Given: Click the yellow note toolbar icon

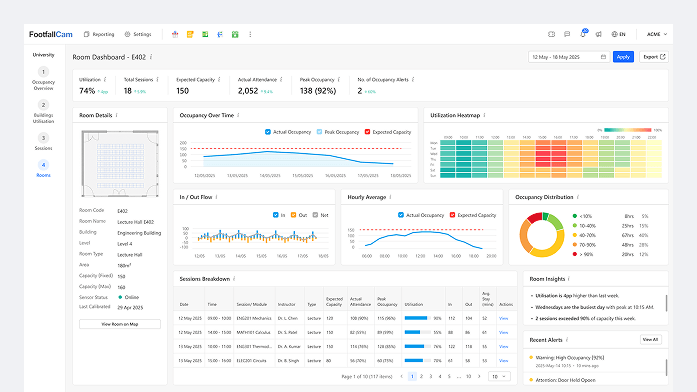Looking at the screenshot, I should [190, 34].
